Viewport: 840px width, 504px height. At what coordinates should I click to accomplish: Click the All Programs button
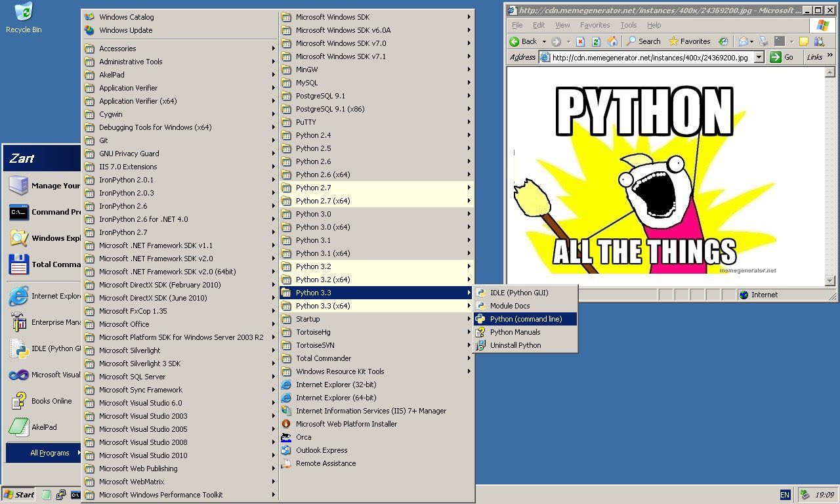pyautogui.click(x=43, y=453)
